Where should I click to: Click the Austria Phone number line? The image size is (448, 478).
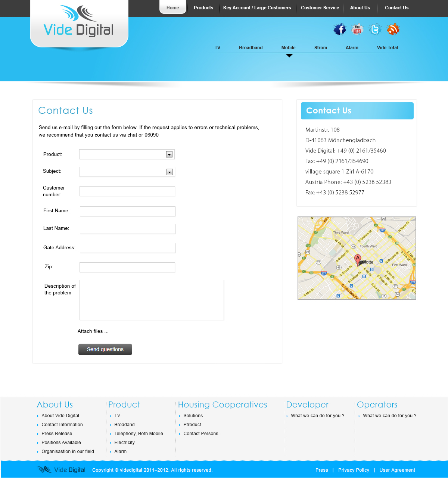click(x=348, y=182)
